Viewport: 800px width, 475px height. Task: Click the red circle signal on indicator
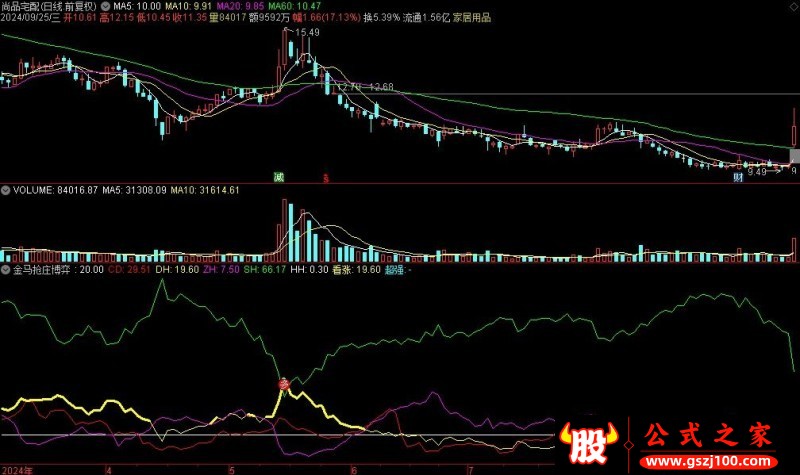(x=284, y=384)
